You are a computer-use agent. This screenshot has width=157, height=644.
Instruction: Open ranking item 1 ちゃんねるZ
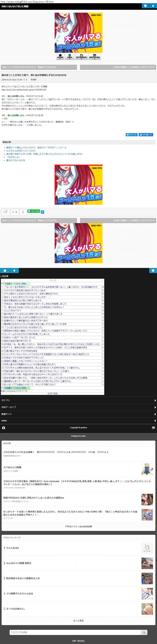tap(12, 548)
